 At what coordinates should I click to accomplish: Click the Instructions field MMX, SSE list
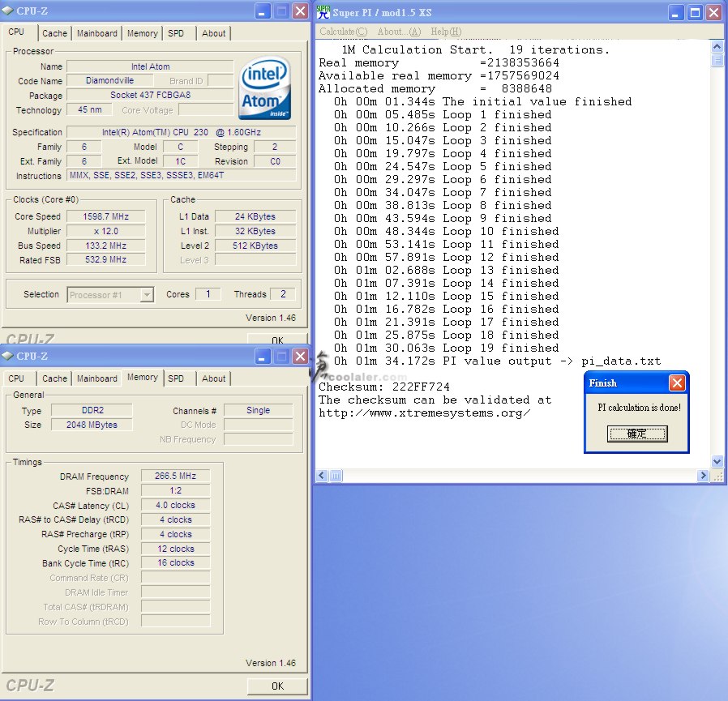coord(182,176)
